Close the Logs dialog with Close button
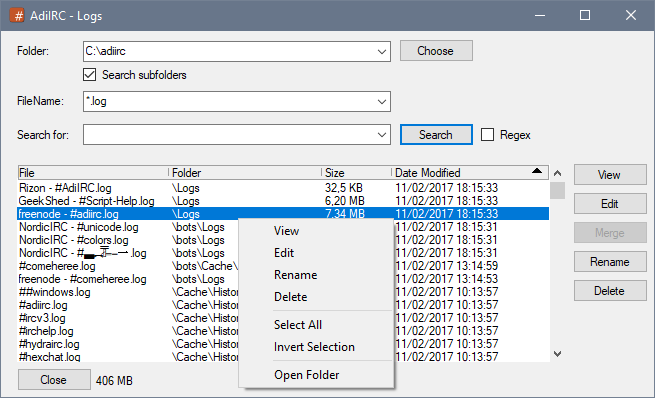Viewport: 655px width, 398px height. [54, 380]
